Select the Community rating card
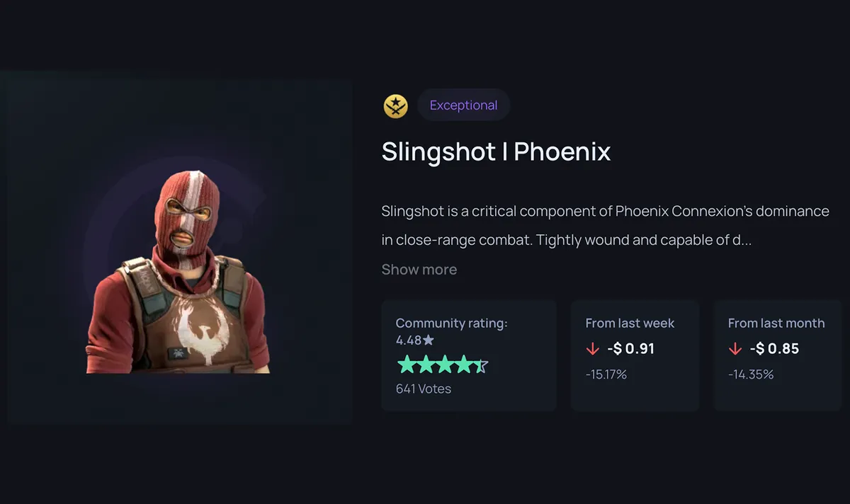 [x=469, y=355]
